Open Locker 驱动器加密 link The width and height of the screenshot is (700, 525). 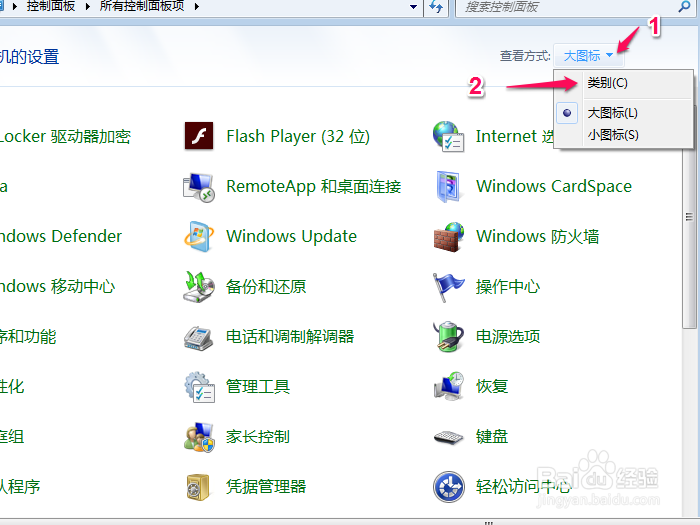[x=65, y=137]
